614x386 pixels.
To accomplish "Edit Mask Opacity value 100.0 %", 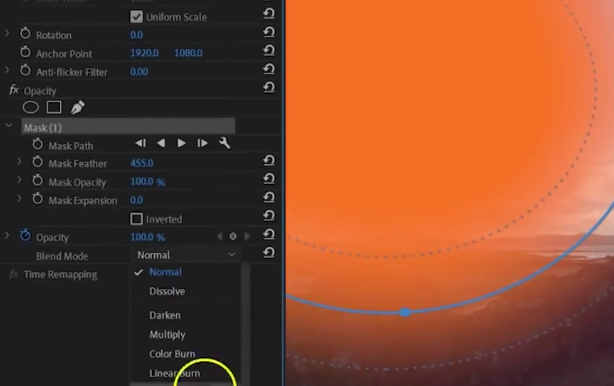I will tap(148, 182).
